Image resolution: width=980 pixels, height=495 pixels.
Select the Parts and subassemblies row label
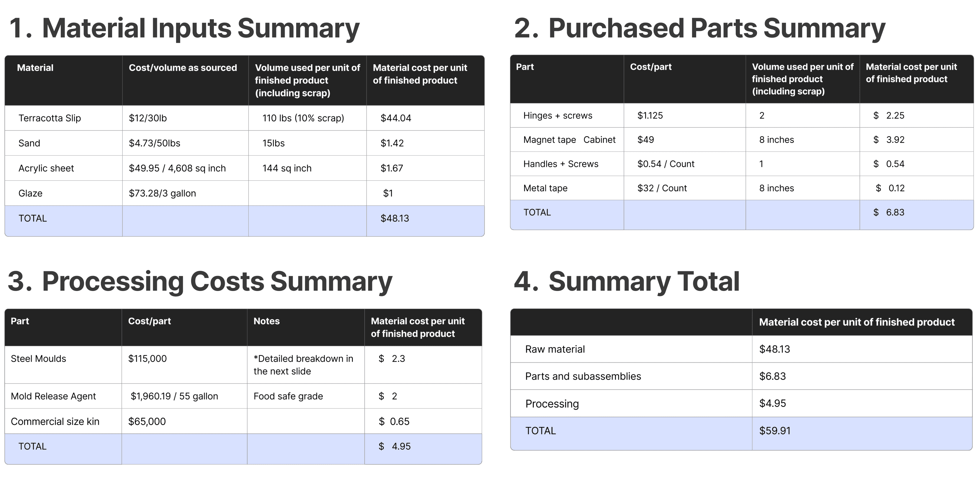[x=583, y=376]
